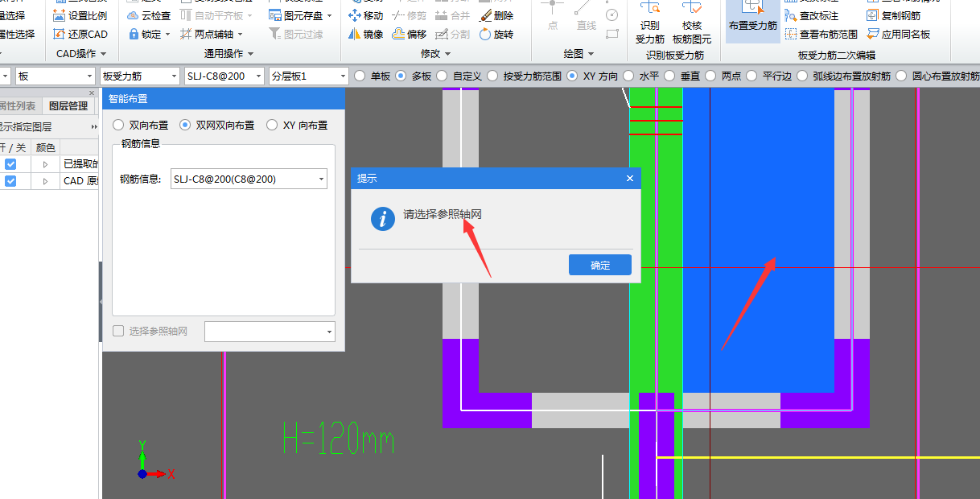The width and height of the screenshot is (980, 499).
Task: Choose 双向布置 in 智能布置 dialog
Action: click(141, 125)
